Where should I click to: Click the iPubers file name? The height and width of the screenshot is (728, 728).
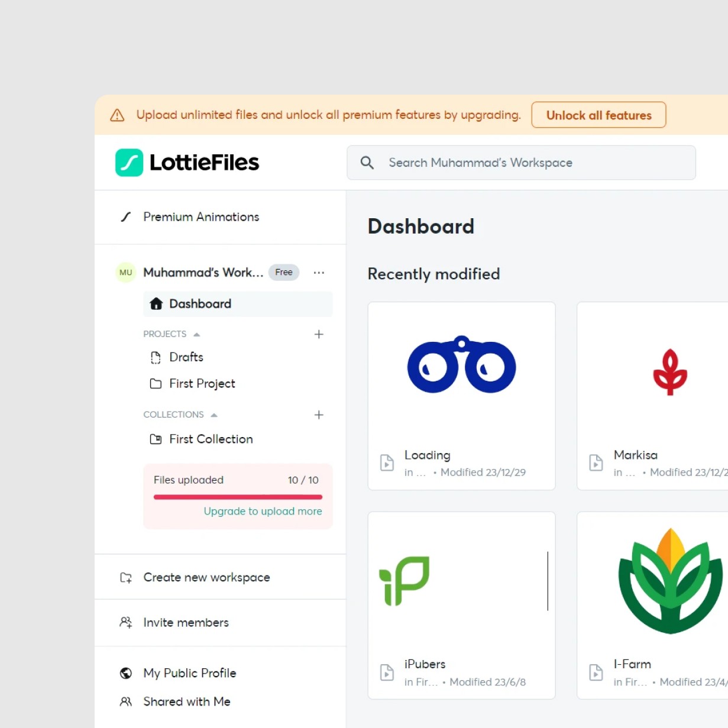click(x=425, y=665)
